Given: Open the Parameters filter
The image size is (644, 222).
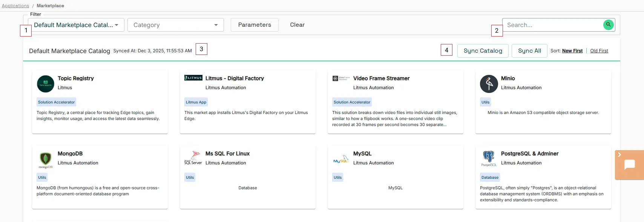Looking at the screenshot, I should coord(255,25).
